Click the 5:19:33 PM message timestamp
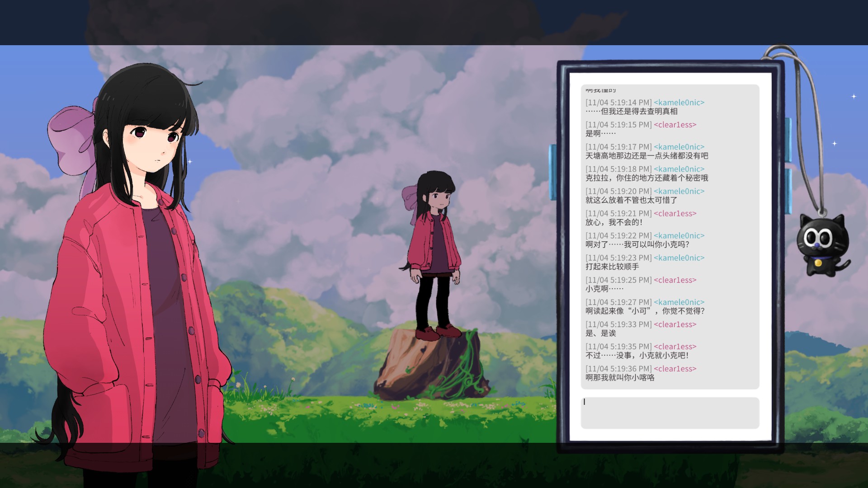The width and height of the screenshot is (868, 488). click(x=618, y=324)
